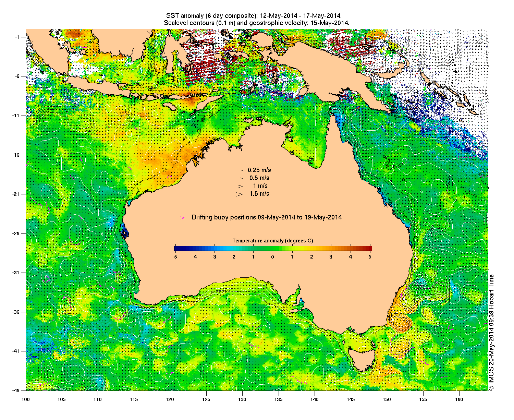
Task: Click latitude axis label -6
Action: click(x=18, y=76)
